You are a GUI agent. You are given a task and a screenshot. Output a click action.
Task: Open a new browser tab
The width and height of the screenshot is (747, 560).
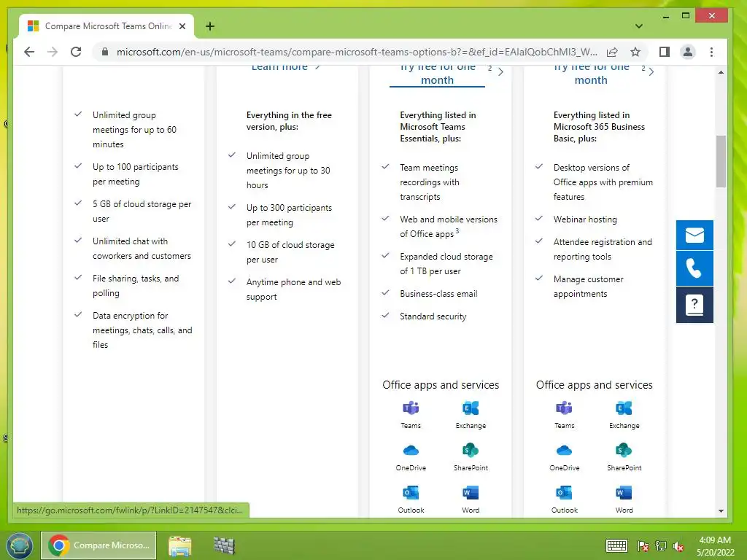[x=210, y=26]
